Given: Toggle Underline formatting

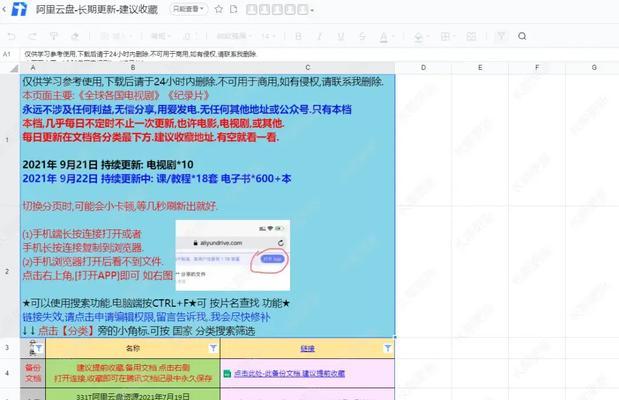Looking at the screenshot, I should pos(341,36).
